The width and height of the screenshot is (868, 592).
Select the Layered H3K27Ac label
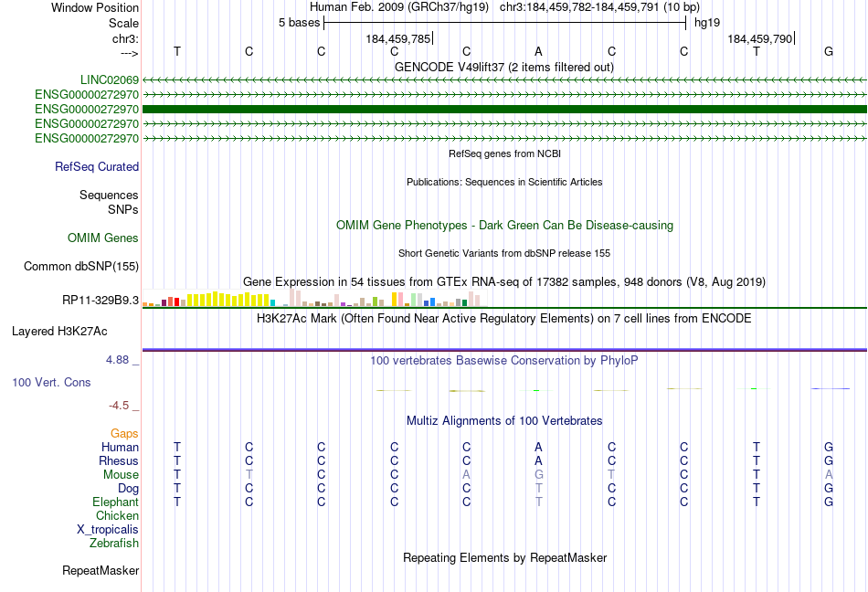point(59,332)
